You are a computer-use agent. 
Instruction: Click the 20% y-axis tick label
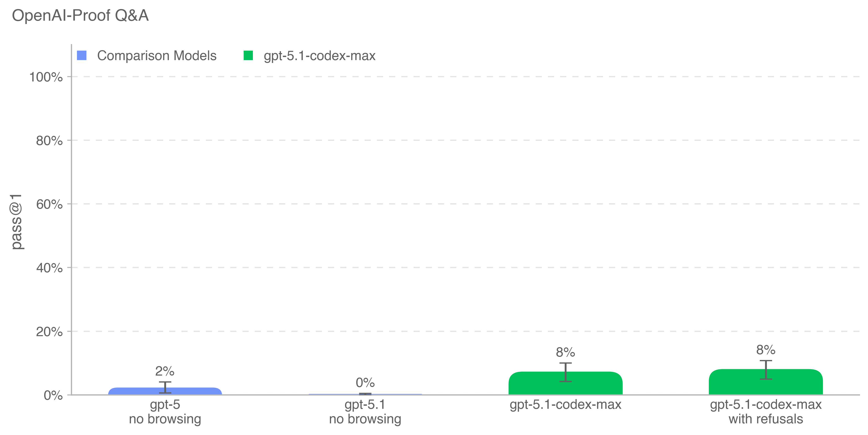pos(49,332)
